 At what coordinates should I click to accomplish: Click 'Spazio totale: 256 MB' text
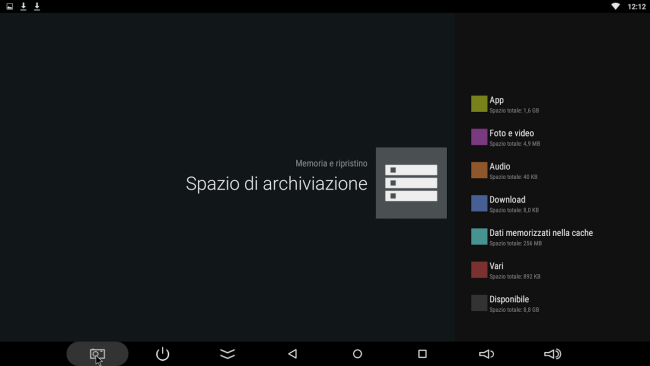515,243
